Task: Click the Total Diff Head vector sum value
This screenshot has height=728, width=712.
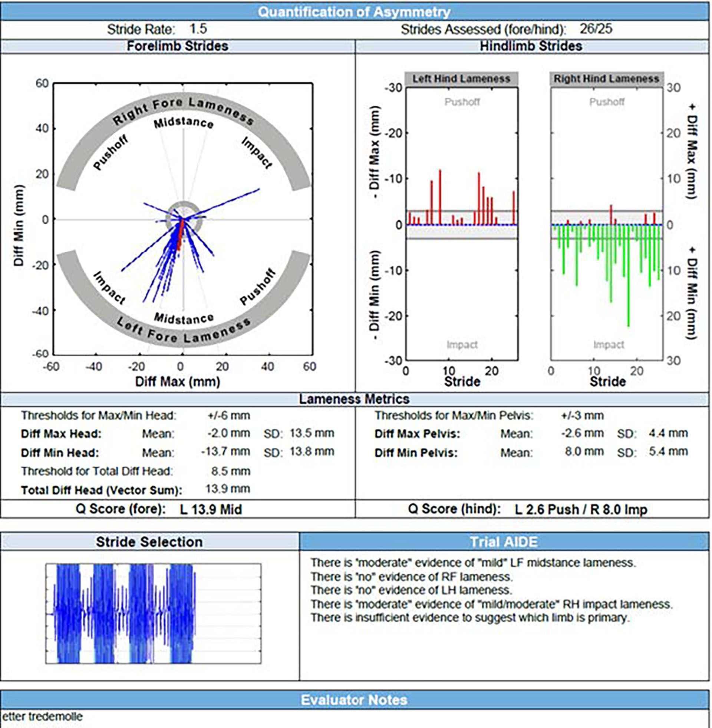Action: point(227,489)
